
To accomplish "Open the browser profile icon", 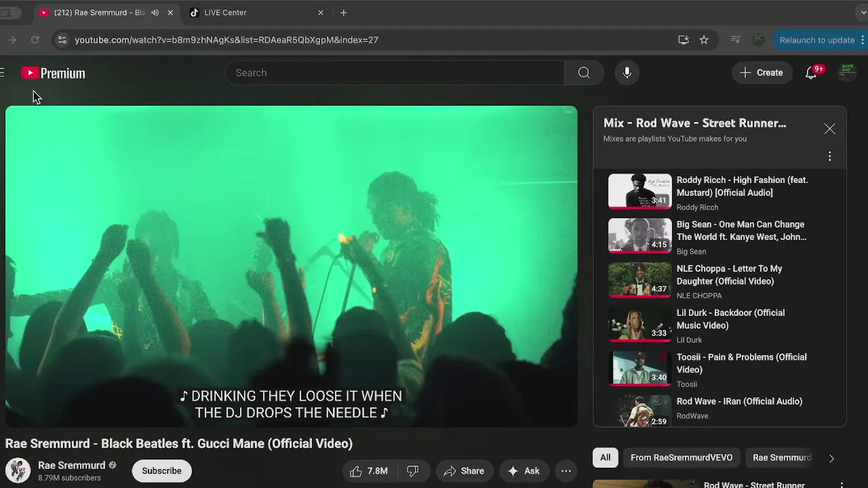I will (758, 40).
